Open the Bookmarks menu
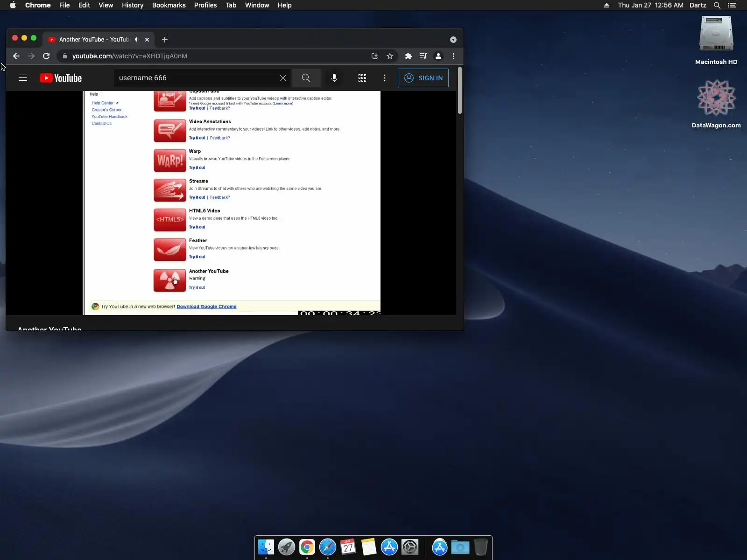747x560 pixels. [169, 5]
